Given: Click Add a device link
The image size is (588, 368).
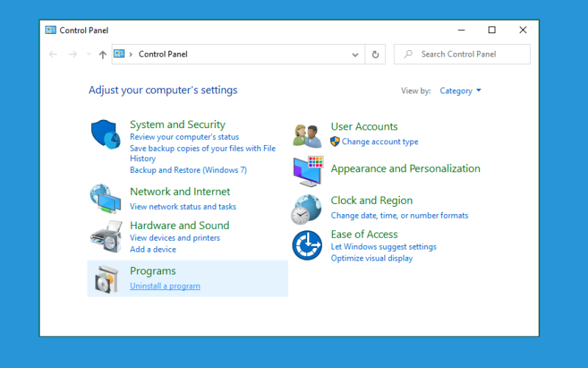Looking at the screenshot, I should tap(153, 250).
